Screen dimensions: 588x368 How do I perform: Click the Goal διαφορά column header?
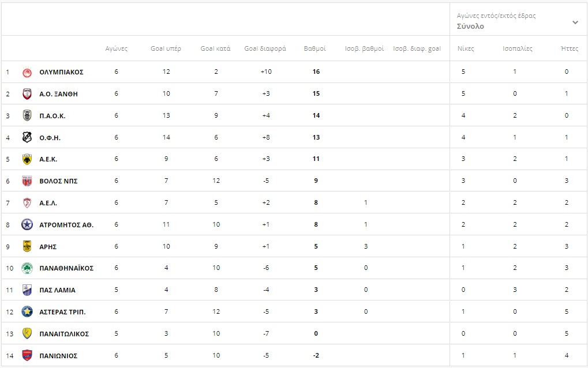pos(265,48)
